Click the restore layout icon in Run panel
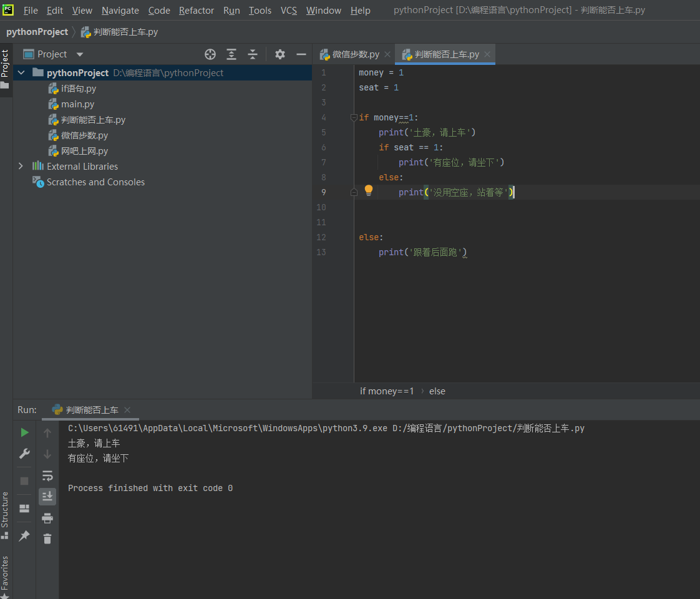Screen dimensions: 700x599 click(x=24, y=509)
